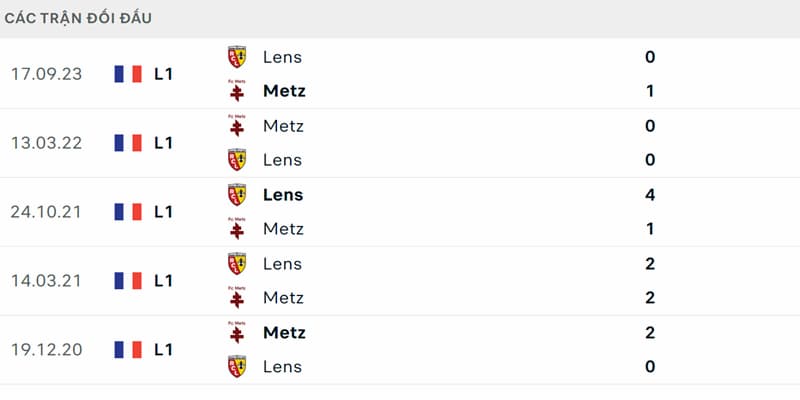Click the Lens crest in the 17.09.23 match
Viewport: 800px width, 400px height.
(x=237, y=57)
